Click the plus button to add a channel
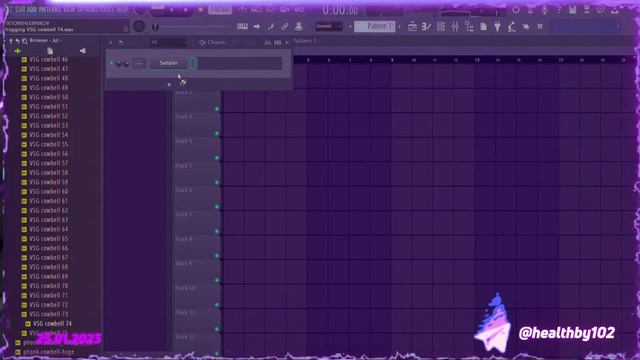 (x=169, y=84)
